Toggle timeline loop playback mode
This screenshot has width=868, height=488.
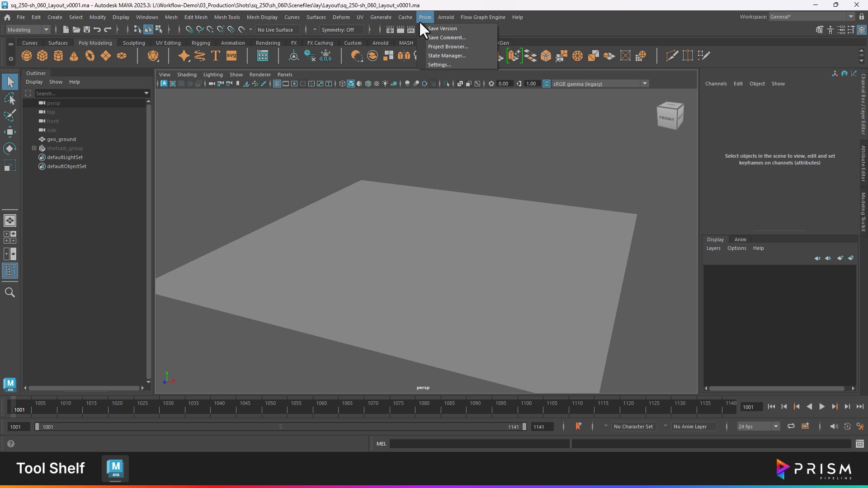[791, 427]
